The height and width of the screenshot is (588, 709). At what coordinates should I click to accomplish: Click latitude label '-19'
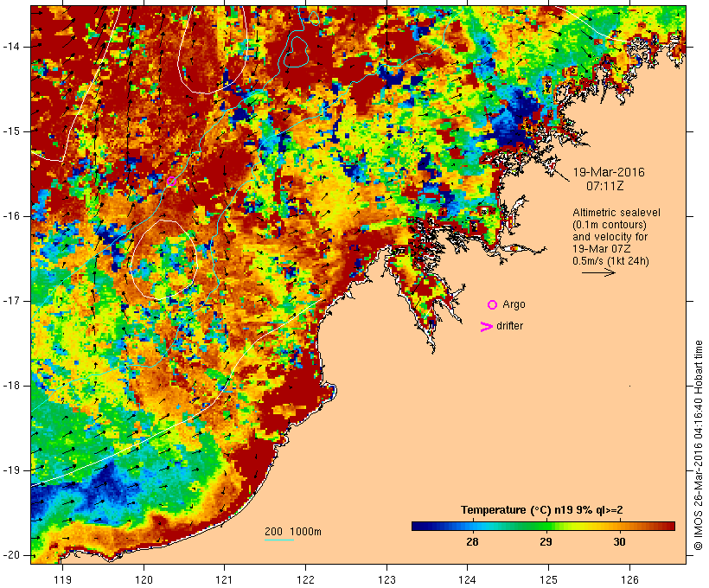coord(11,470)
